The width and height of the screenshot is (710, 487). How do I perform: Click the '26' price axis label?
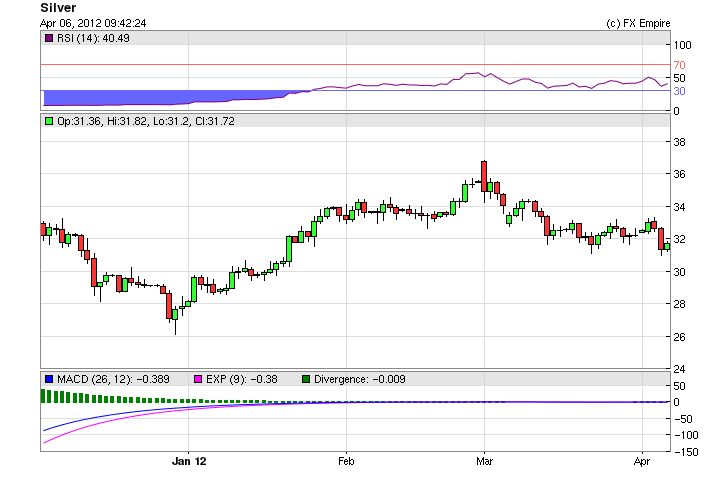click(x=679, y=337)
